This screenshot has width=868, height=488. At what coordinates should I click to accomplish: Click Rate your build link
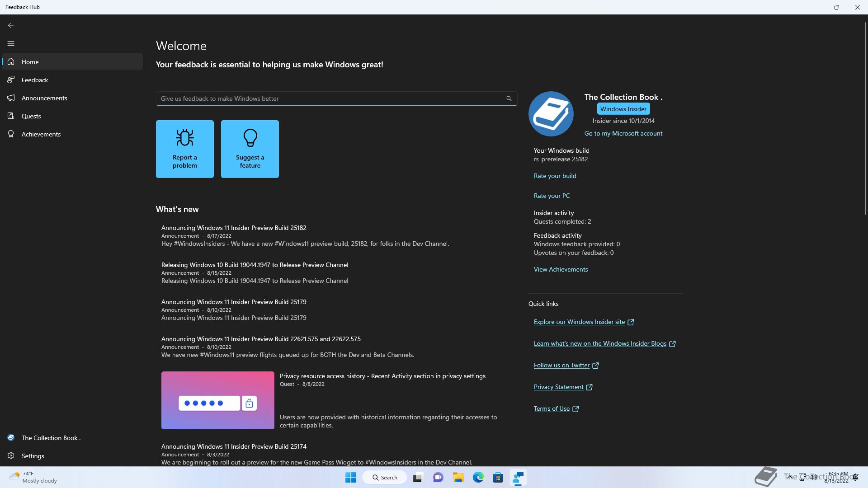click(555, 176)
